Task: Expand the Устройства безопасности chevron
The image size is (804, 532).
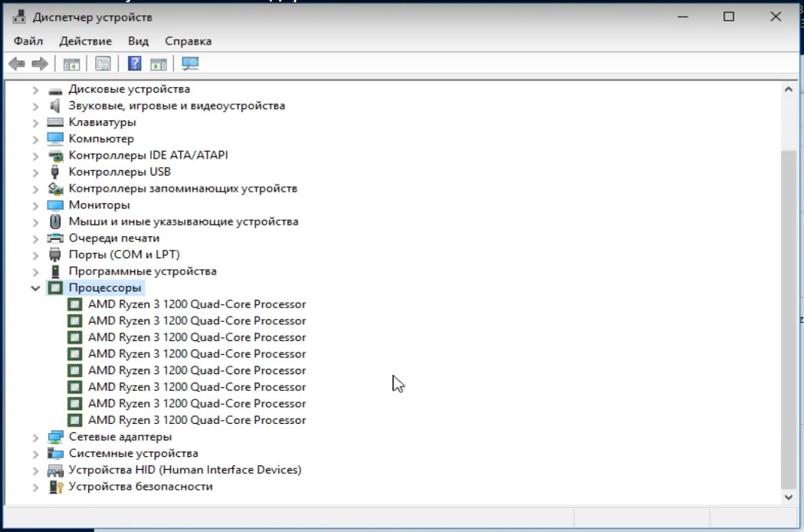Action: (x=35, y=488)
